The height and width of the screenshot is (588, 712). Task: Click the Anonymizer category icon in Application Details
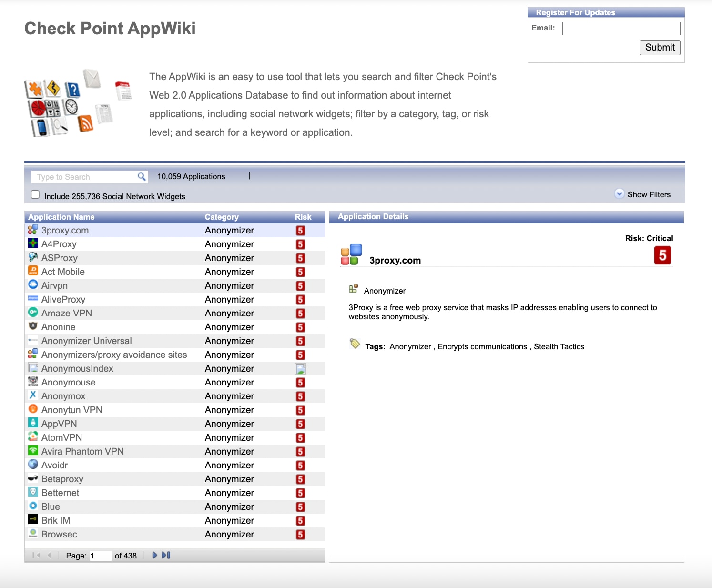pos(354,288)
